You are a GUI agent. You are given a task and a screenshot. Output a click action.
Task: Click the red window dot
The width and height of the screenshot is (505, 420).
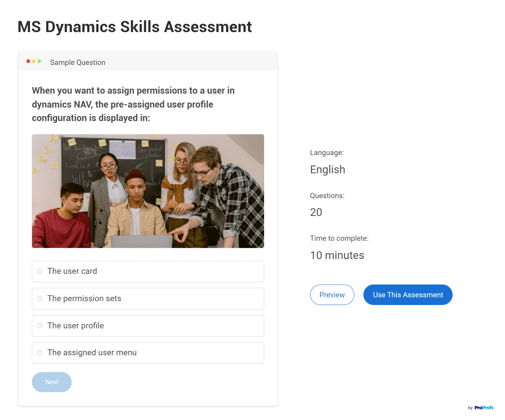pos(28,61)
